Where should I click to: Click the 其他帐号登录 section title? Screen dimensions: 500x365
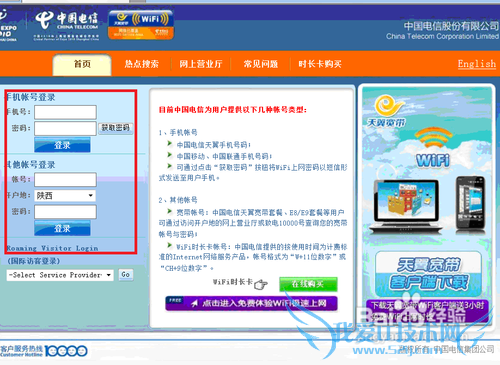tap(31, 165)
